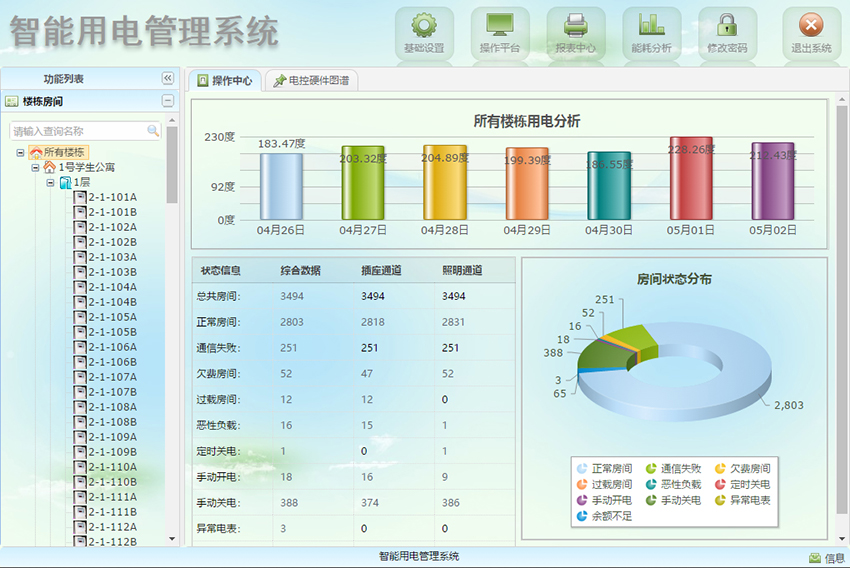Click the 修改密码 padlock icon
Image resolution: width=850 pixels, height=568 pixels.
pos(727,27)
